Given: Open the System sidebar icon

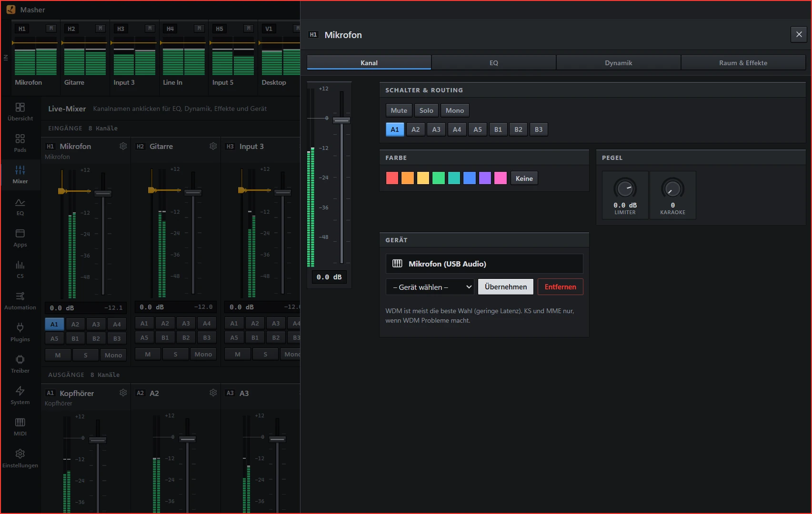Looking at the screenshot, I should [20, 395].
